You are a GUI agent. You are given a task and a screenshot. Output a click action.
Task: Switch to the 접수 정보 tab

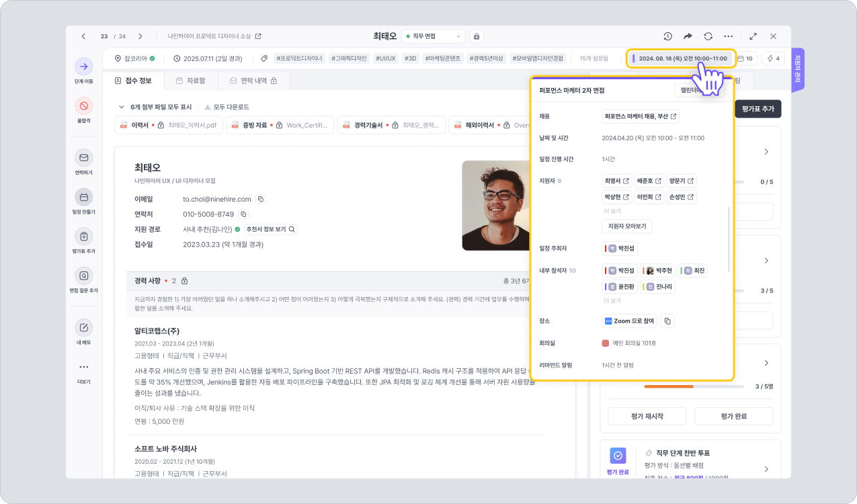point(132,81)
